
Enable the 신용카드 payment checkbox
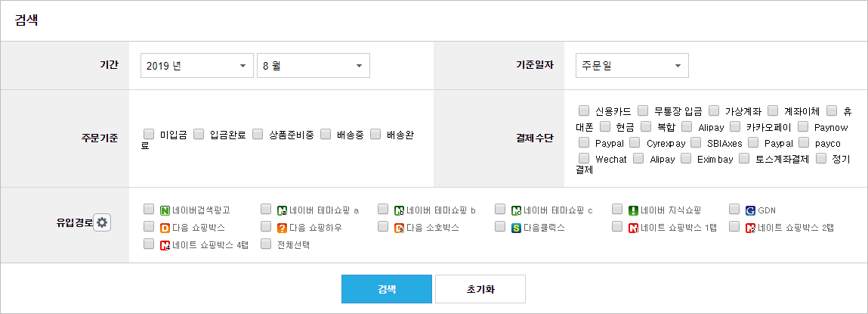583,109
